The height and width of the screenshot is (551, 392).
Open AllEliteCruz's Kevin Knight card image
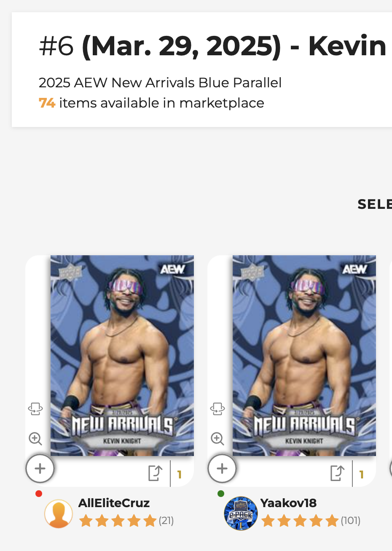click(122, 356)
